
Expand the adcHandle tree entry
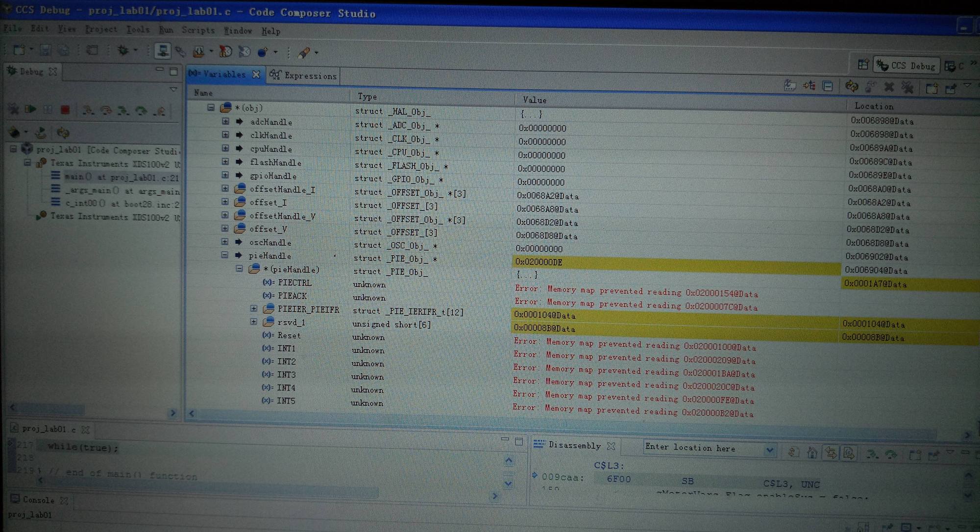click(225, 121)
